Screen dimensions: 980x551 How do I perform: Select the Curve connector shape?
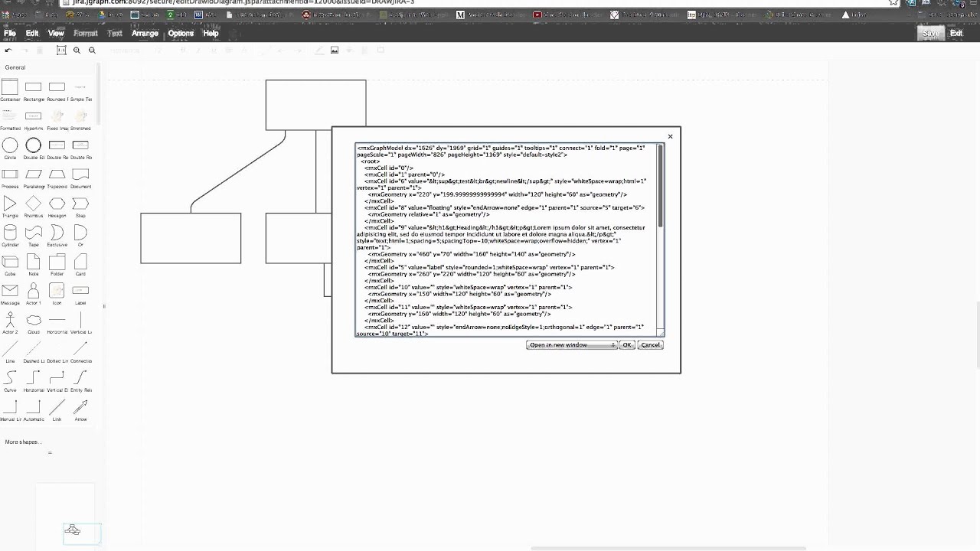point(10,378)
